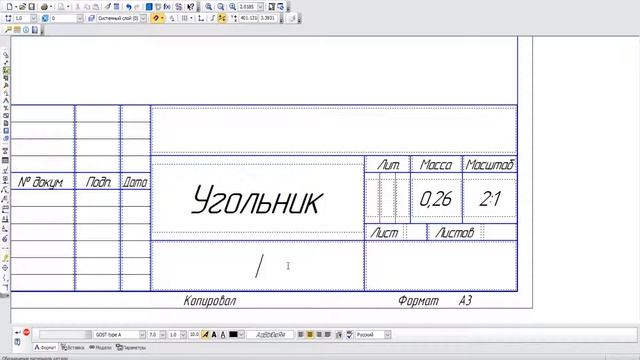Image resolution: width=640 pixels, height=360 pixels.
Task: Click the Лит. cell label
Action: coord(388,165)
